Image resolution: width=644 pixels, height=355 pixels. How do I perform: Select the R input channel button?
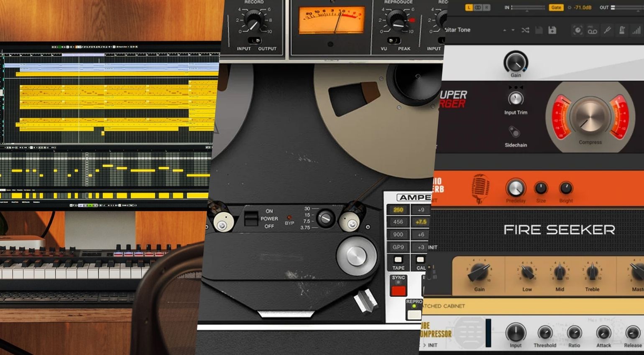point(486,8)
